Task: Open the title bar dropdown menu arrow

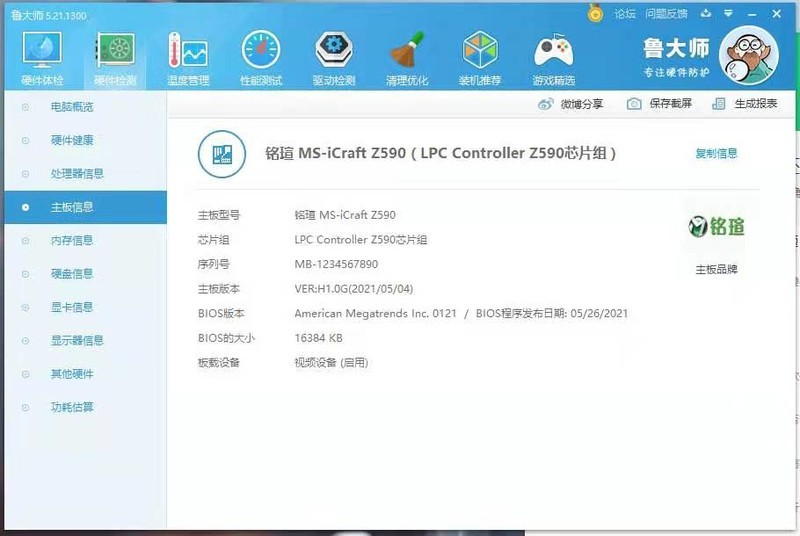Action: click(729, 13)
